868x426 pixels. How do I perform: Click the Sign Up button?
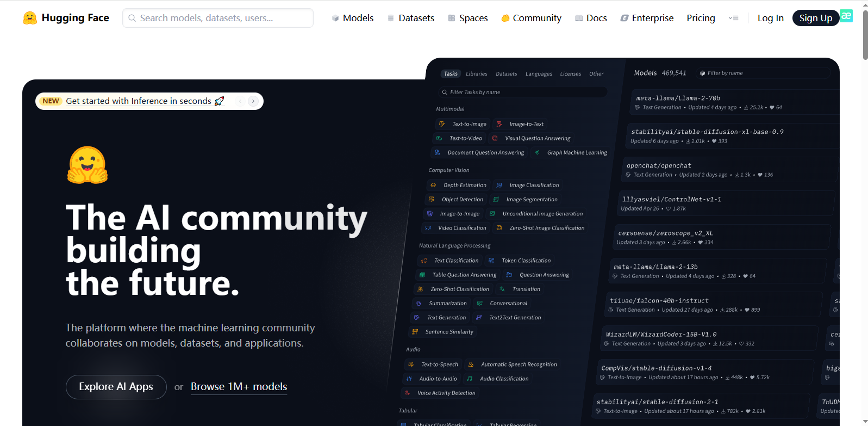point(816,18)
